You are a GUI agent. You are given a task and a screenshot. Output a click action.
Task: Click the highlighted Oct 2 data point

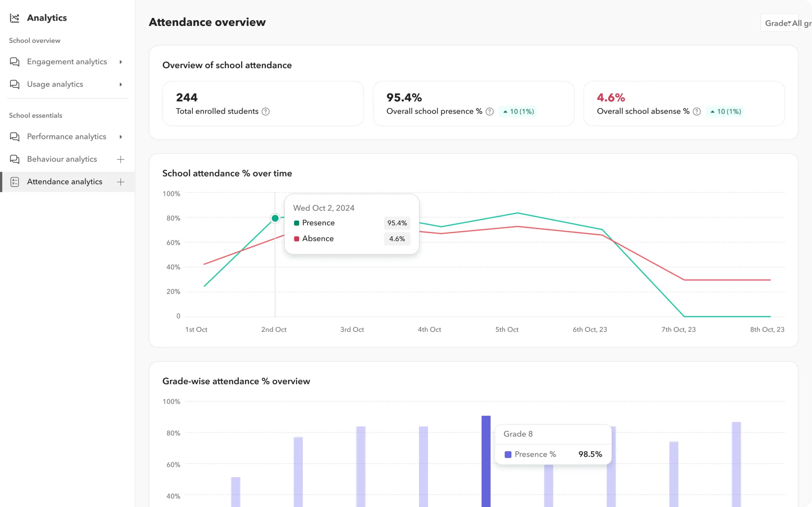(275, 218)
